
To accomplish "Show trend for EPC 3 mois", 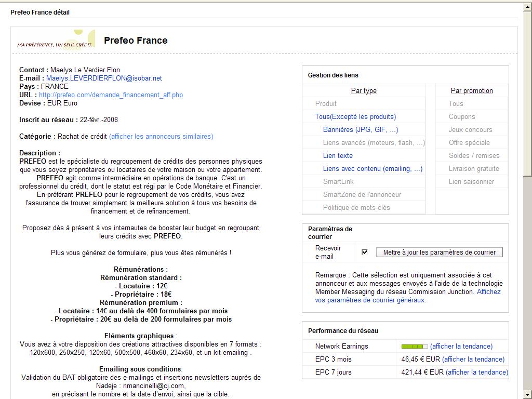I will coord(473,360).
